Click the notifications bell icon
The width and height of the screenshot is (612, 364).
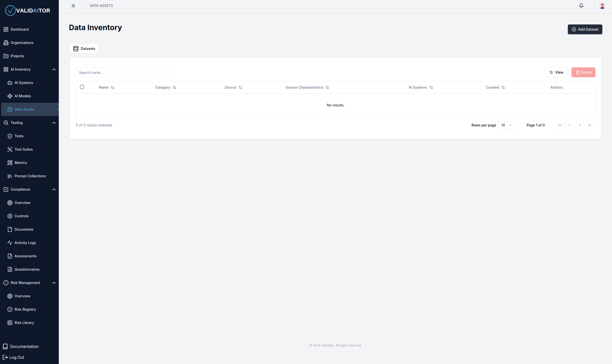click(581, 5)
